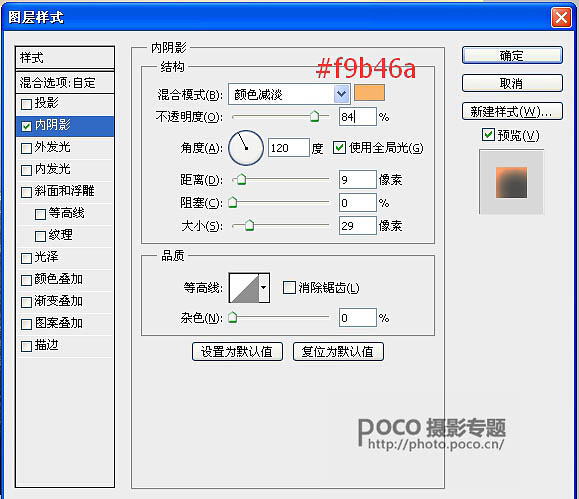Open the 混合模式 blend mode dropdown

289,94
